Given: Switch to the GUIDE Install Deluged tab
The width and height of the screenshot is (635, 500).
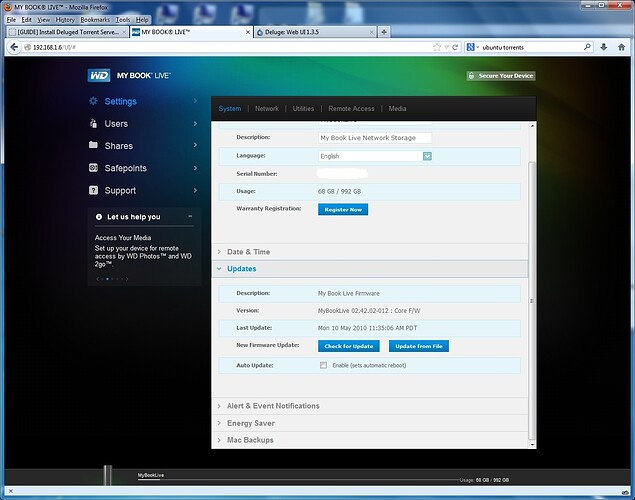Looking at the screenshot, I should 67,32.
